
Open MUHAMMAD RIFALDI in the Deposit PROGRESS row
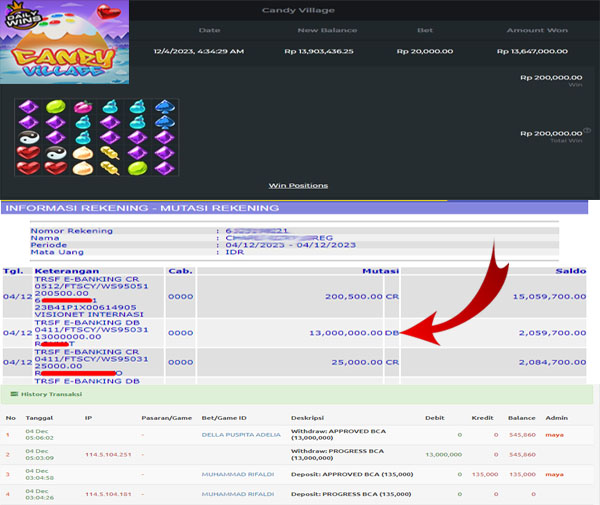coord(238,494)
